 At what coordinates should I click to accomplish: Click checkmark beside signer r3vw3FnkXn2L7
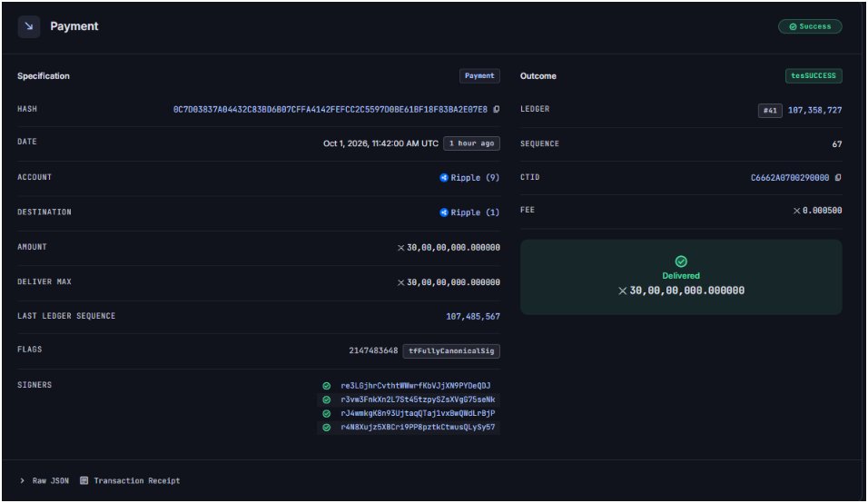coord(327,399)
